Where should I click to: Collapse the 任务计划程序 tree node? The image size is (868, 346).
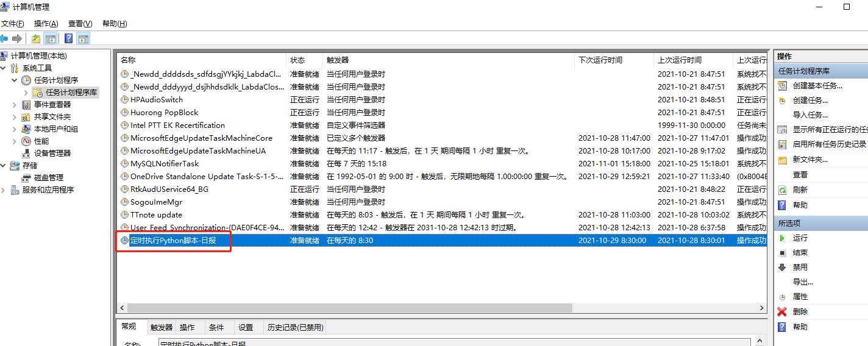(x=15, y=80)
